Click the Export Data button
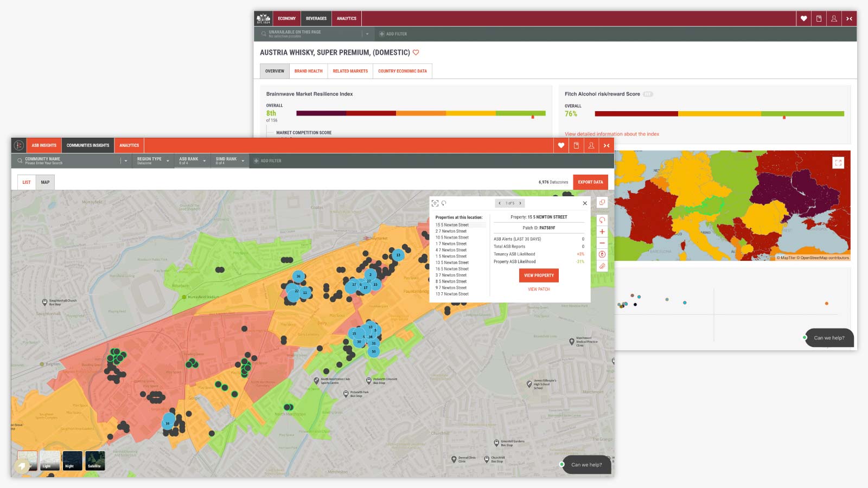 pyautogui.click(x=590, y=182)
